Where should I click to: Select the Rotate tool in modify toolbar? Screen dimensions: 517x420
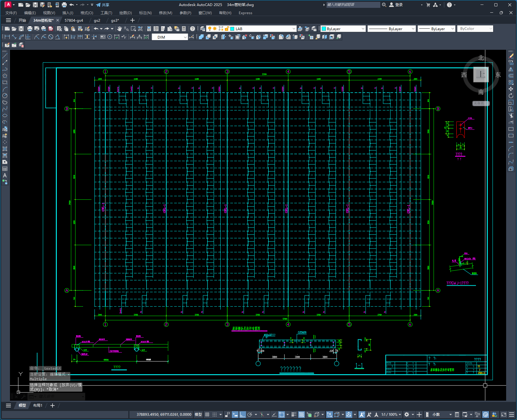click(511, 96)
